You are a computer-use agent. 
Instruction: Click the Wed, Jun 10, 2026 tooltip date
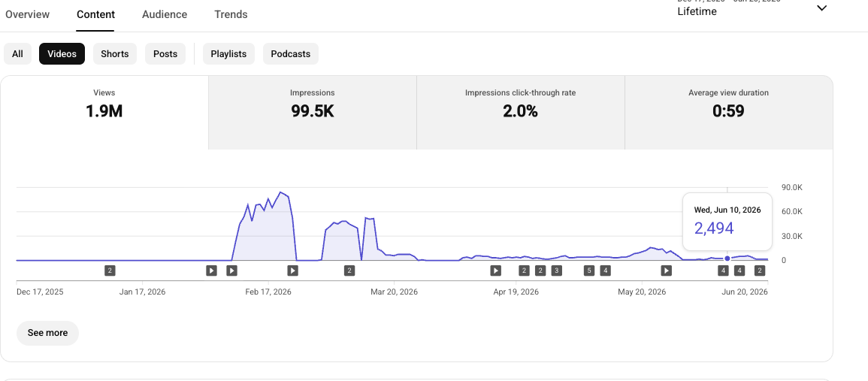coord(727,210)
